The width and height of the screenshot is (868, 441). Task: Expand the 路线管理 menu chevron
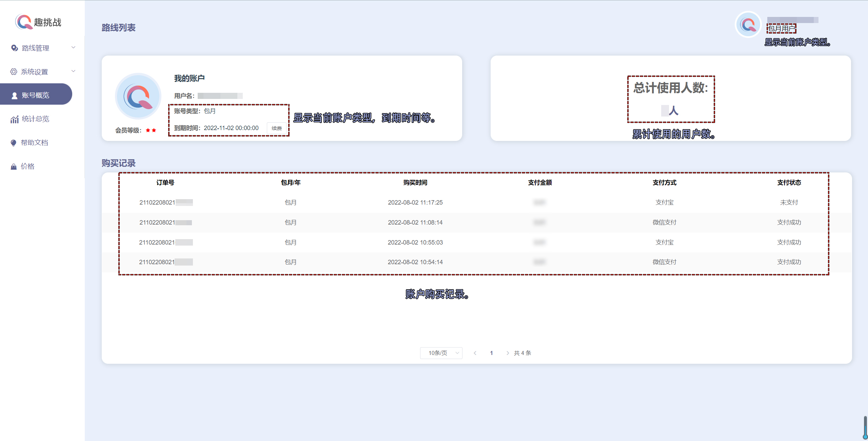(73, 47)
